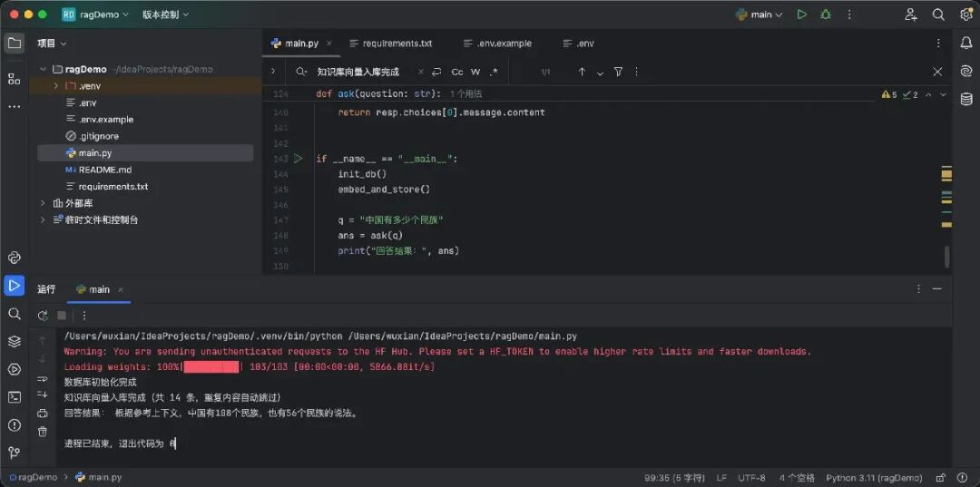Insert a new line in the search field icon

coord(436,72)
